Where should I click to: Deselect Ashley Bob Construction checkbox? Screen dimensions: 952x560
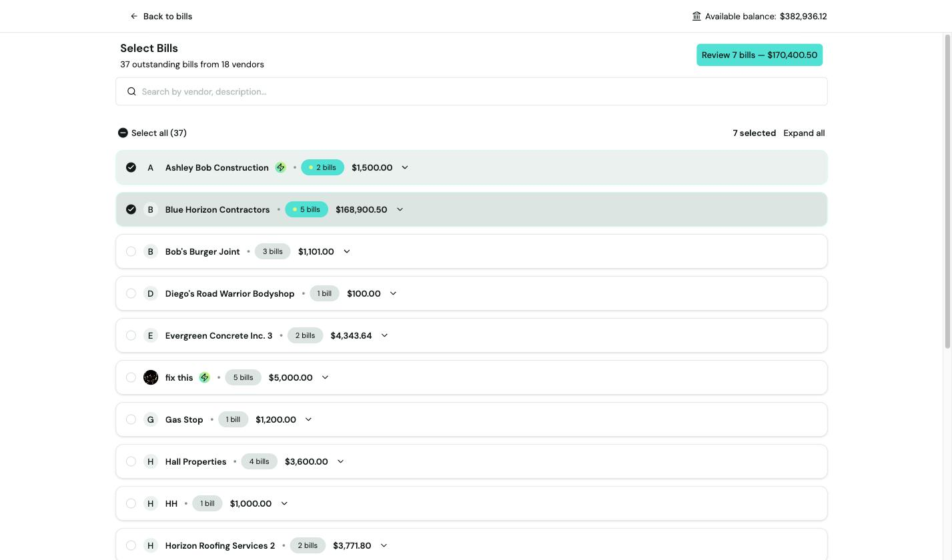coord(131,167)
